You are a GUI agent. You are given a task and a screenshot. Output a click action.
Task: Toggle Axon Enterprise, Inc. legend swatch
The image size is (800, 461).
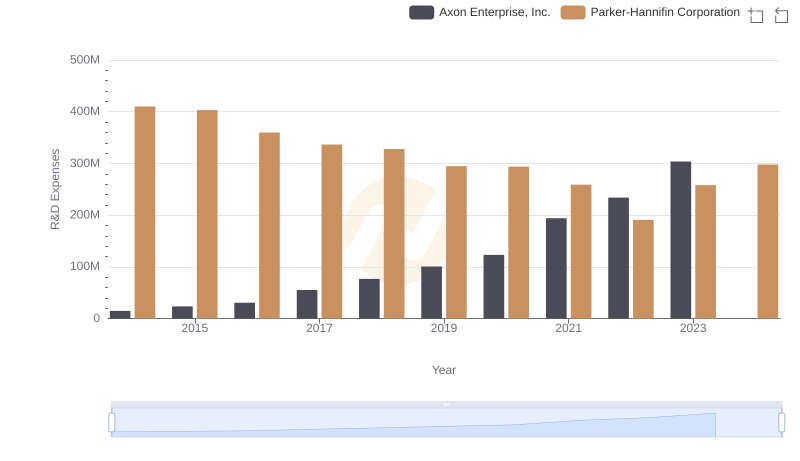(x=421, y=12)
